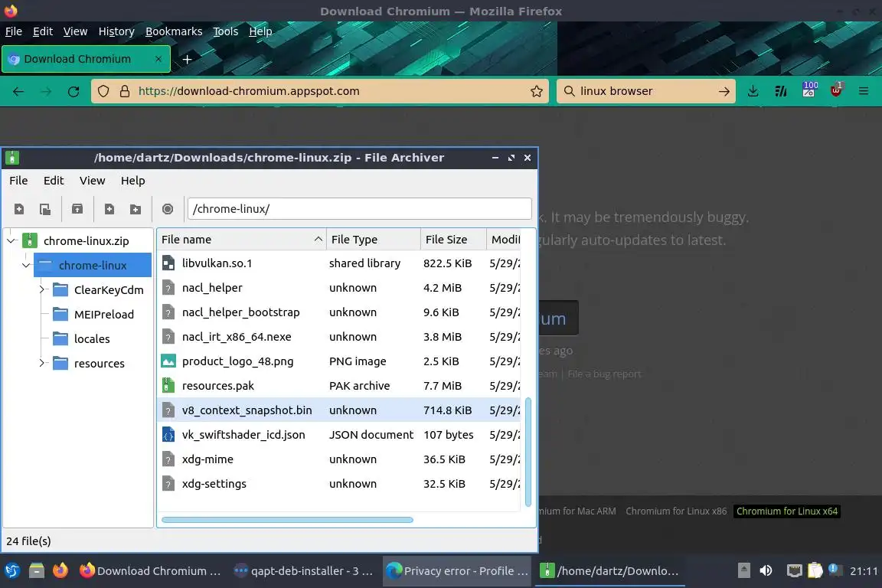
Task: Click horizontal scrollbar in archive file list
Action: click(287, 520)
